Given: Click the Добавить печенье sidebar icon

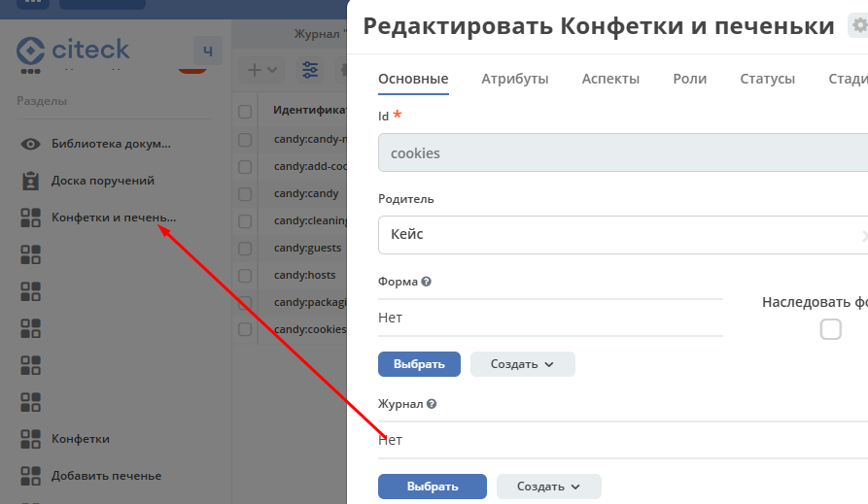Looking at the screenshot, I should tap(30, 476).
